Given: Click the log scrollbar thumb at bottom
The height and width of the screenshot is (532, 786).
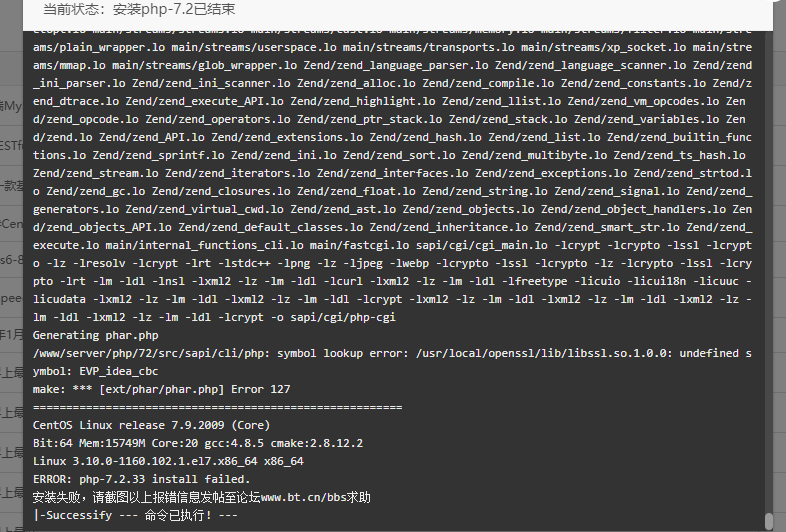Looking at the screenshot, I should pyautogui.click(x=768, y=521).
